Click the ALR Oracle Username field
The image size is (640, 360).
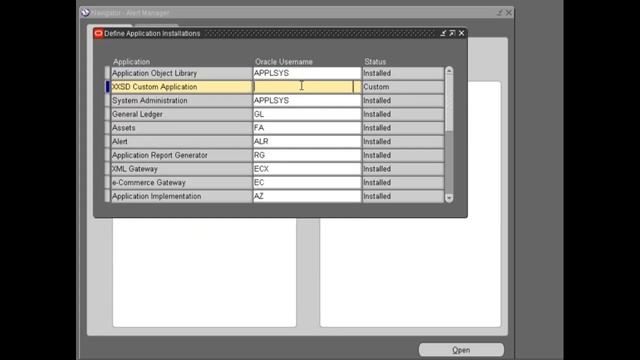(307, 142)
